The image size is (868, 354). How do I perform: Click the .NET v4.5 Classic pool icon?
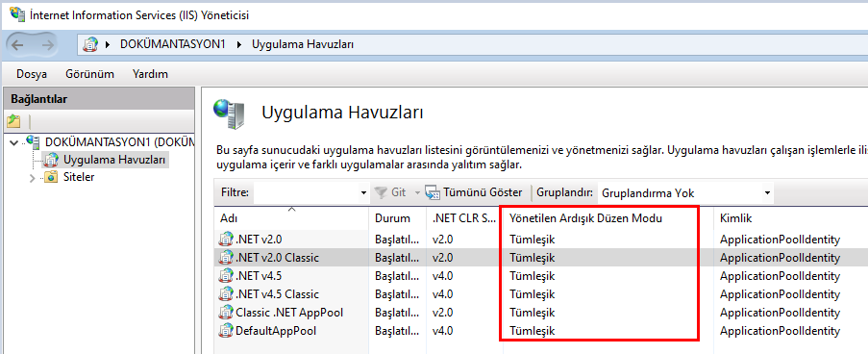click(226, 294)
